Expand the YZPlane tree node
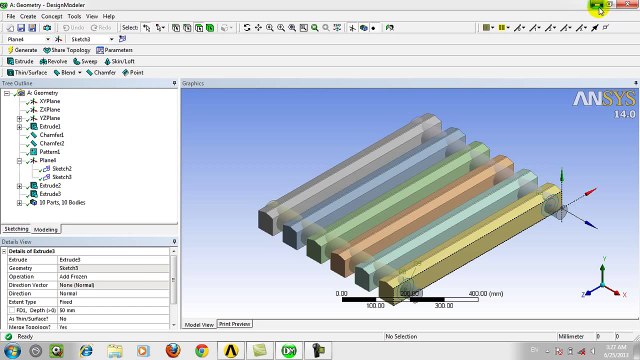Viewport: 640px width, 360px height. point(19,118)
